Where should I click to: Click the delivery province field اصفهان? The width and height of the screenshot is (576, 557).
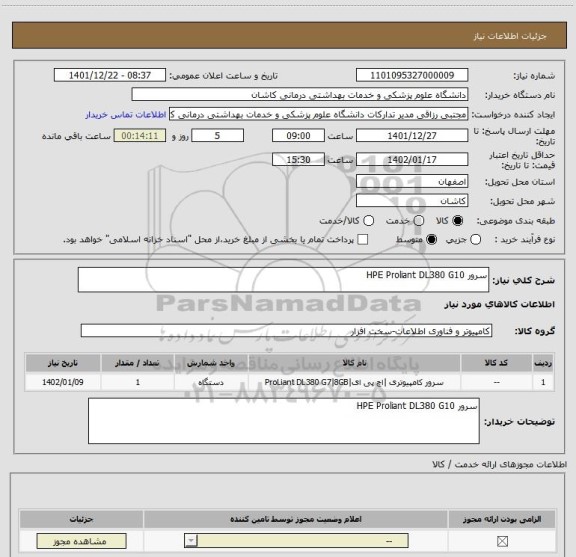(412, 182)
